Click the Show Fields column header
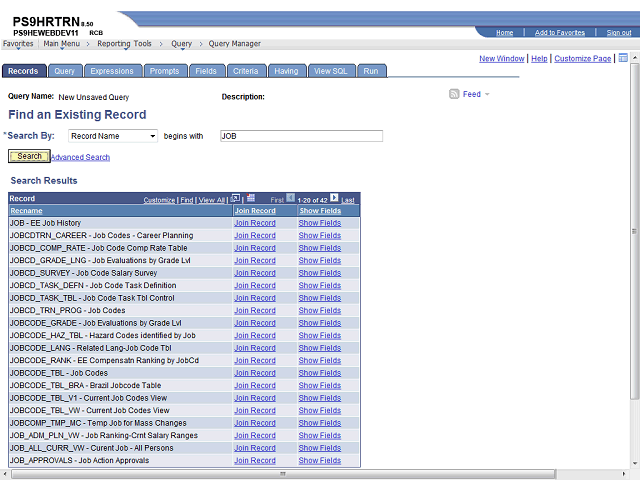The image size is (640, 480). pyautogui.click(x=320, y=211)
